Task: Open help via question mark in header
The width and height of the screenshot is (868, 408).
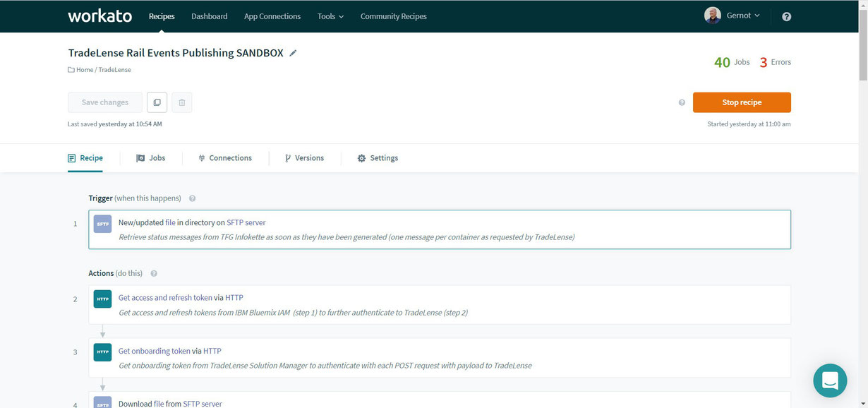Action: click(787, 16)
